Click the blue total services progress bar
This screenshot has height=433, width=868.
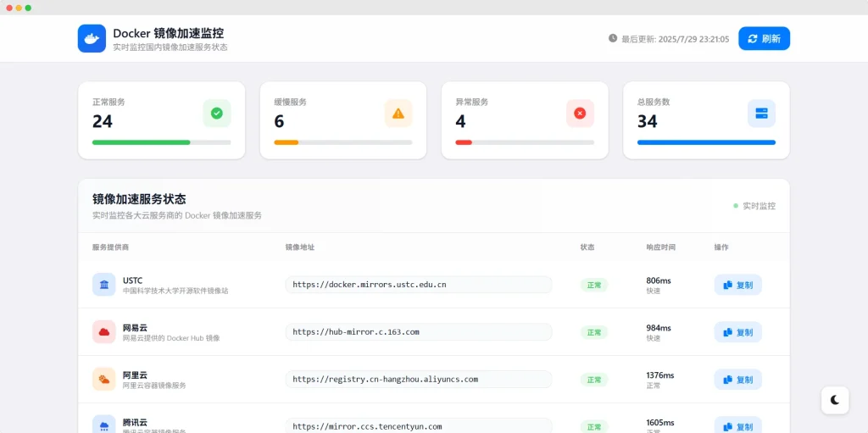coord(706,142)
